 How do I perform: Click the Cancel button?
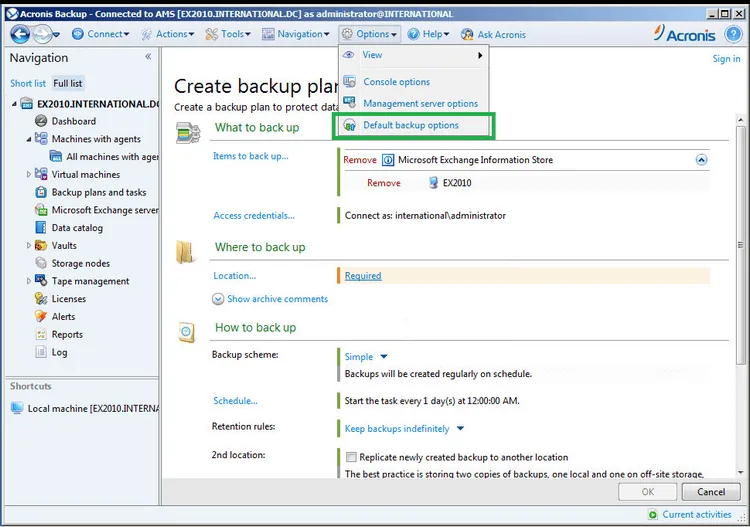(x=711, y=492)
